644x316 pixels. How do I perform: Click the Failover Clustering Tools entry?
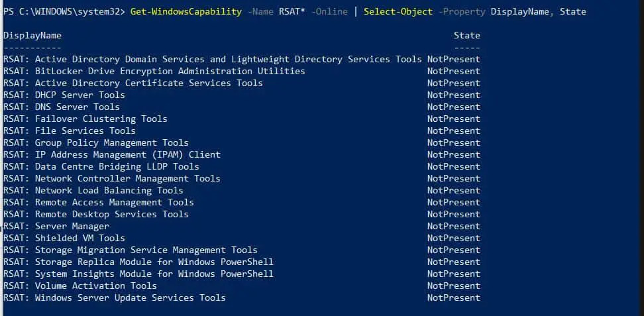(85, 119)
